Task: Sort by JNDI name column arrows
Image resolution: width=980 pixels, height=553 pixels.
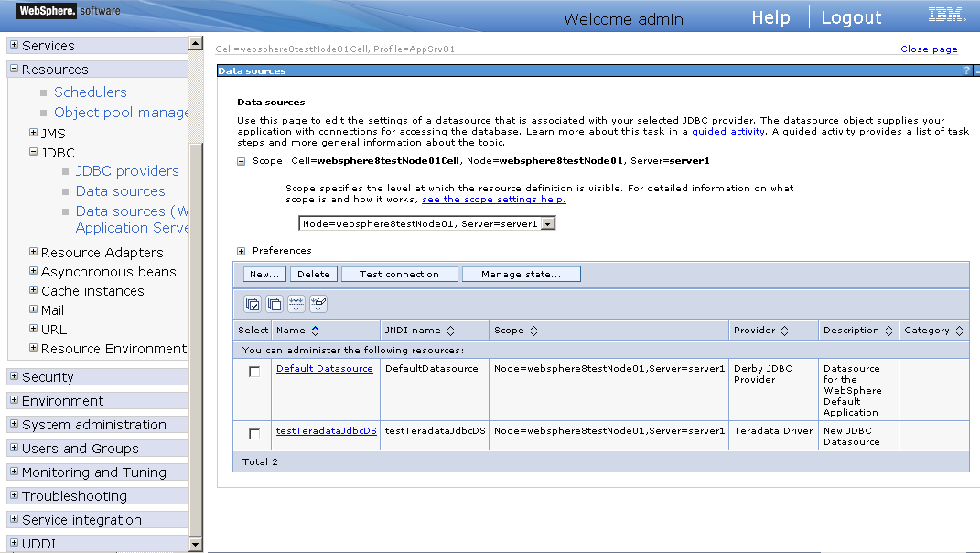Action: tap(451, 331)
